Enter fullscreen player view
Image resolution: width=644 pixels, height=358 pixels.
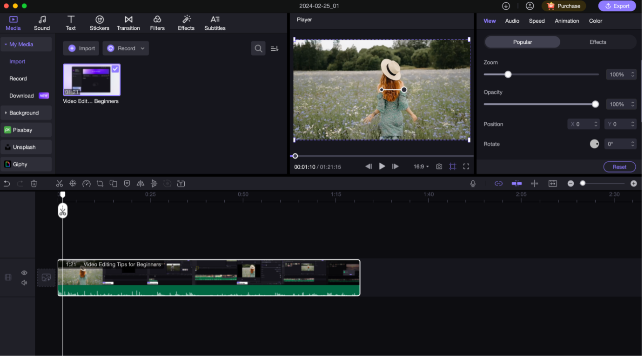[x=466, y=166]
